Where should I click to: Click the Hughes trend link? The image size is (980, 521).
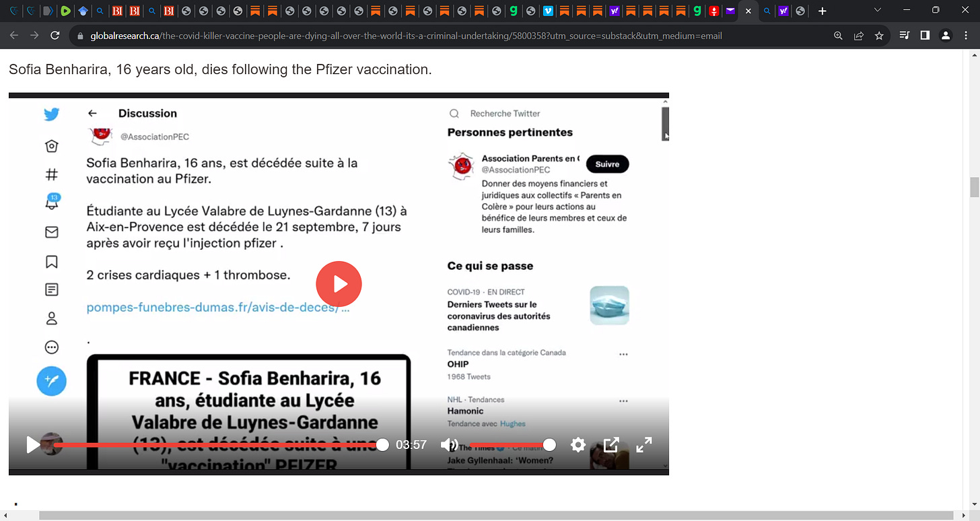point(512,423)
